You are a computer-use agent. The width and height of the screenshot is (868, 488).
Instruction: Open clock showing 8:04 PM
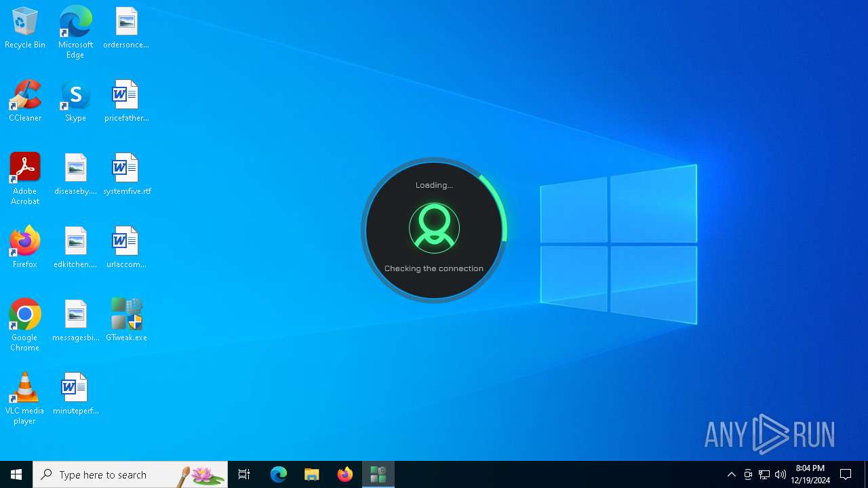coord(810,474)
